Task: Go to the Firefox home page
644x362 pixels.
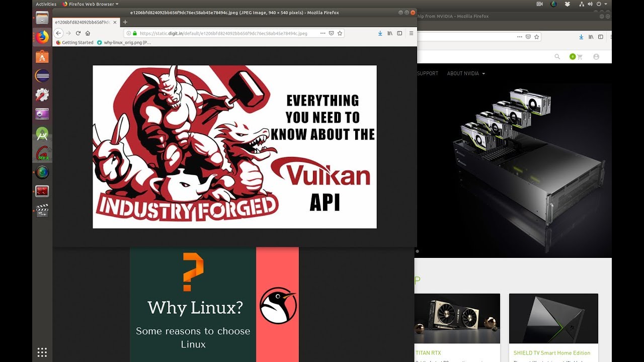Action: [x=88, y=33]
